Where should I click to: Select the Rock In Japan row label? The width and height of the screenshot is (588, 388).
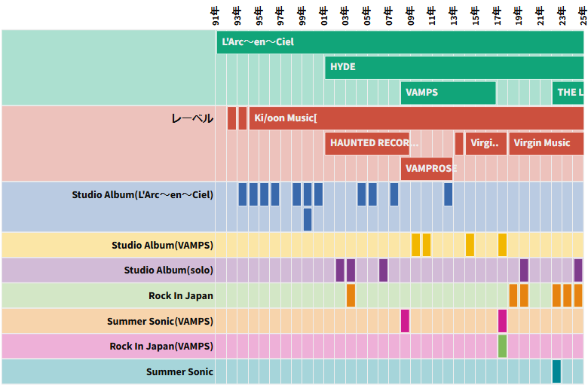(180, 296)
